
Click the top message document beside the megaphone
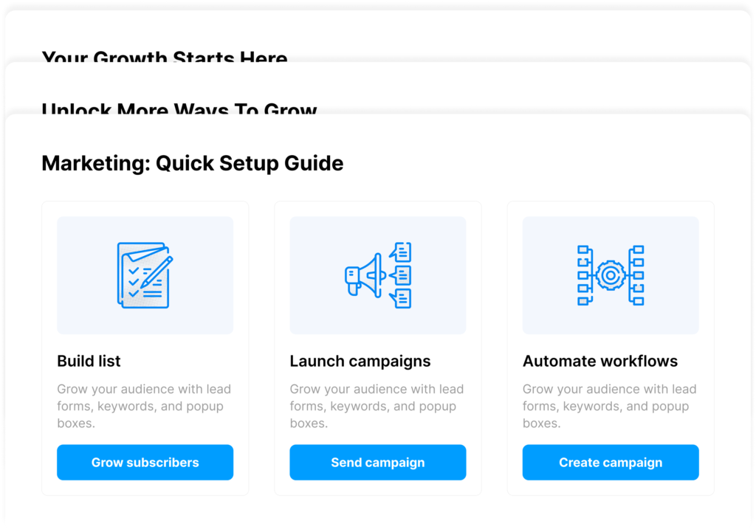point(402,252)
